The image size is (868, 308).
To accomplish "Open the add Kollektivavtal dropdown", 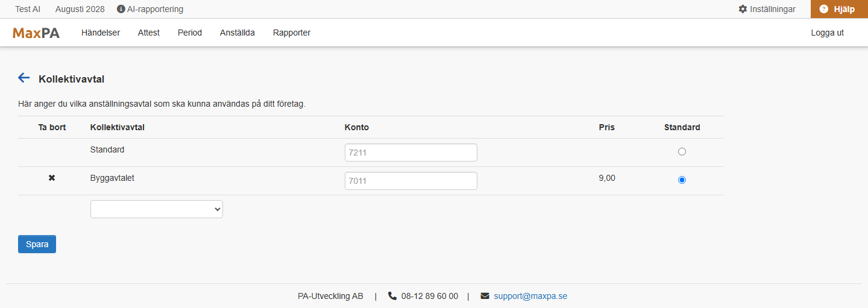I will 157,209.
